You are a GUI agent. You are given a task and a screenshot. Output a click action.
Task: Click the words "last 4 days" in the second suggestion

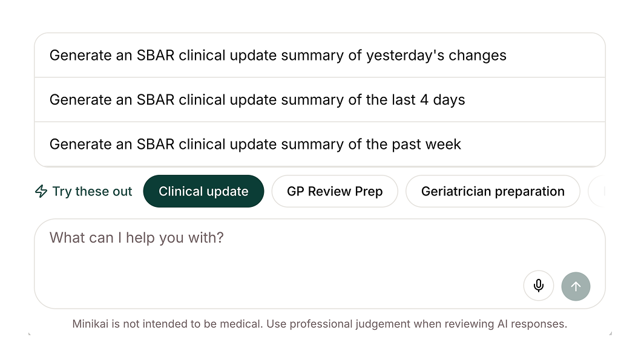[427, 100]
